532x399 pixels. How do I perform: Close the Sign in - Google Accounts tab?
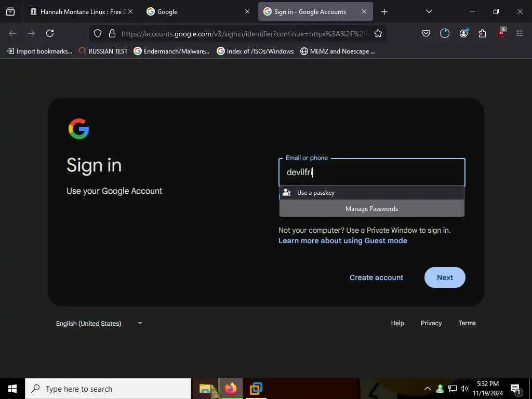coord(364,11)
